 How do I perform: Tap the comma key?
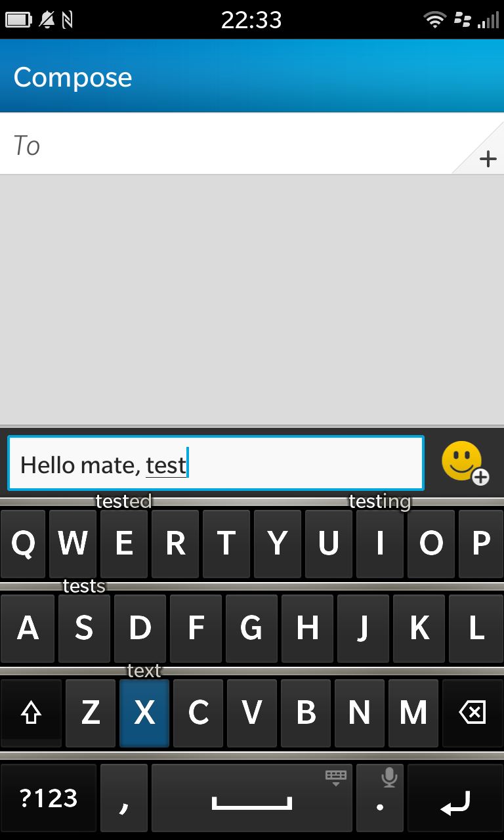pos(124,798)
